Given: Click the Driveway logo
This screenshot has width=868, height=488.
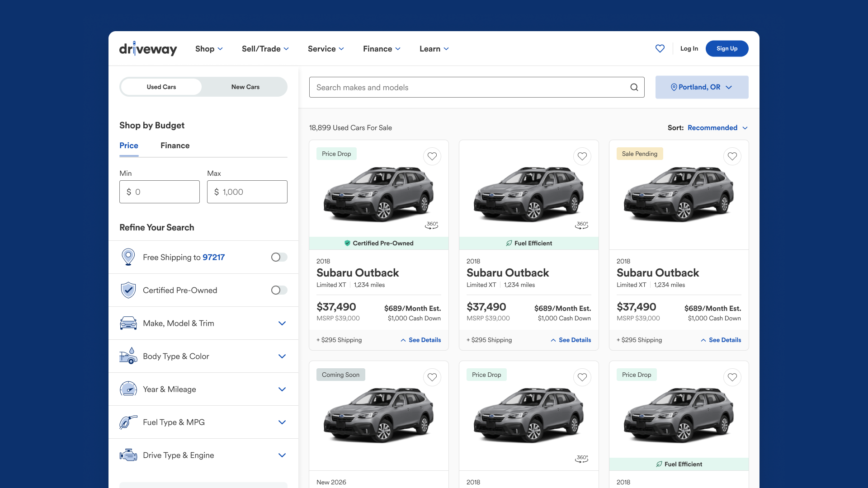Looking at the screenshot, I should [148, 49].
